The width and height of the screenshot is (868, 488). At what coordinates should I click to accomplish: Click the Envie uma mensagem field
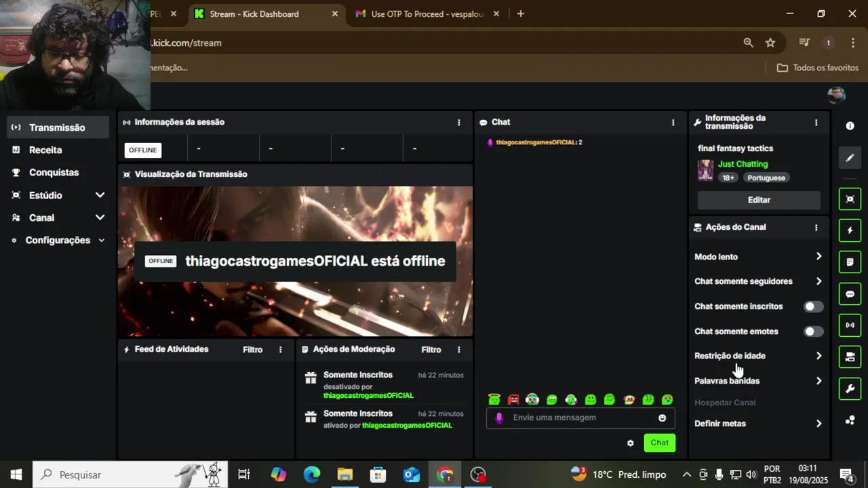[580, 418]
